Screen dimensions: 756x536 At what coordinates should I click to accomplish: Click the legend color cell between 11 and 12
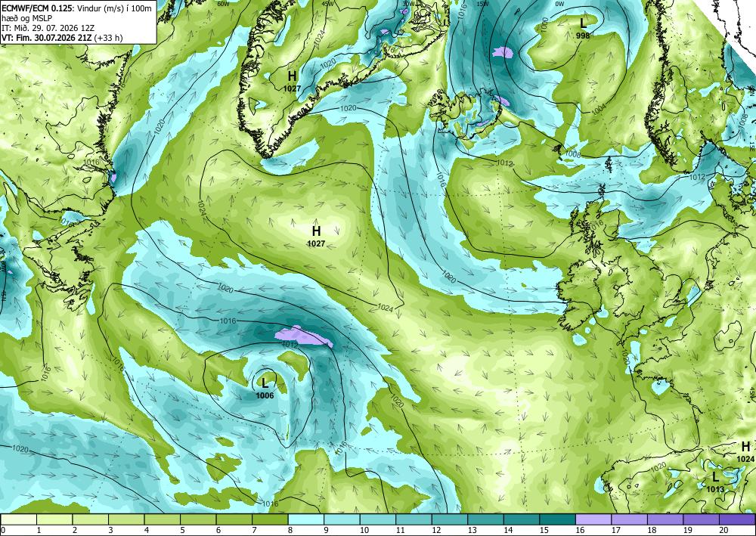(414, 519)
